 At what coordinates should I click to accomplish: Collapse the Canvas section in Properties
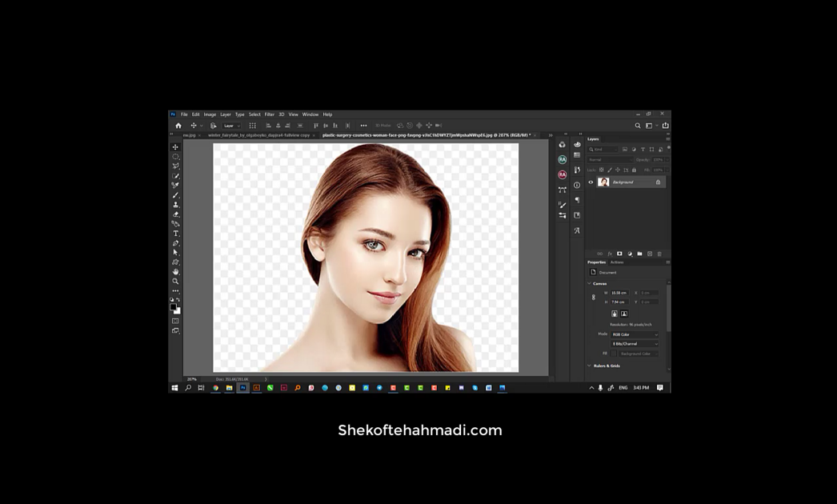(x=590, y=283)
